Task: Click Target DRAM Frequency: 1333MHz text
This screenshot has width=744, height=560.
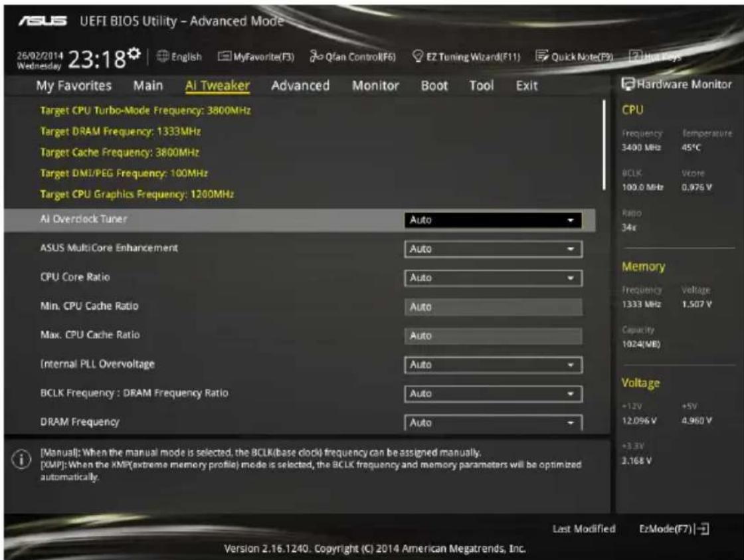Action: click(x=120, y=131)
